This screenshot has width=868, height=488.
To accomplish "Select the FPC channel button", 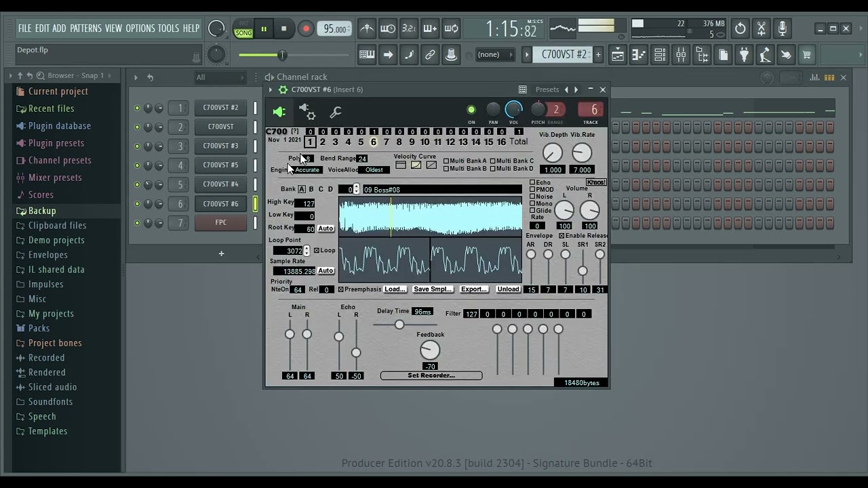I will 221,222.
